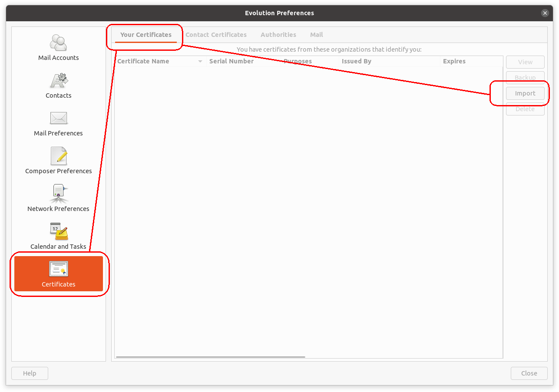Select Calendar and Tasks icon

58,232
